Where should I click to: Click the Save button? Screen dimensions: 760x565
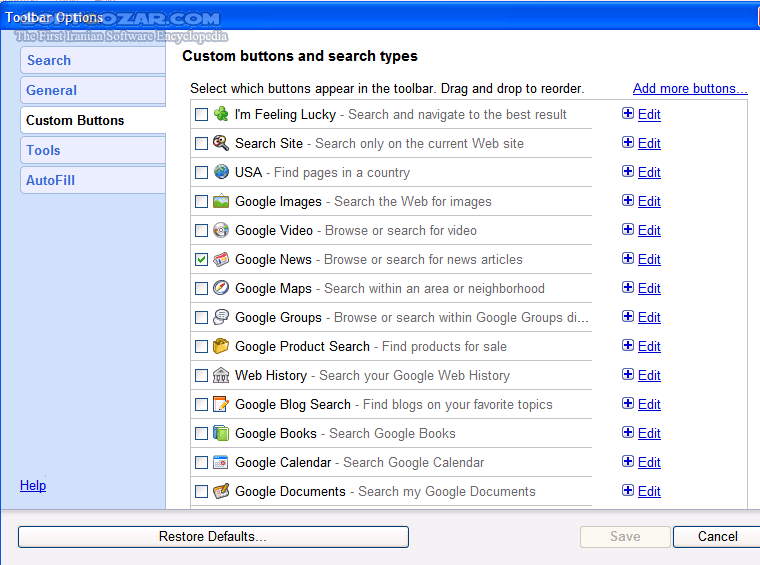(x=625, y=537)
